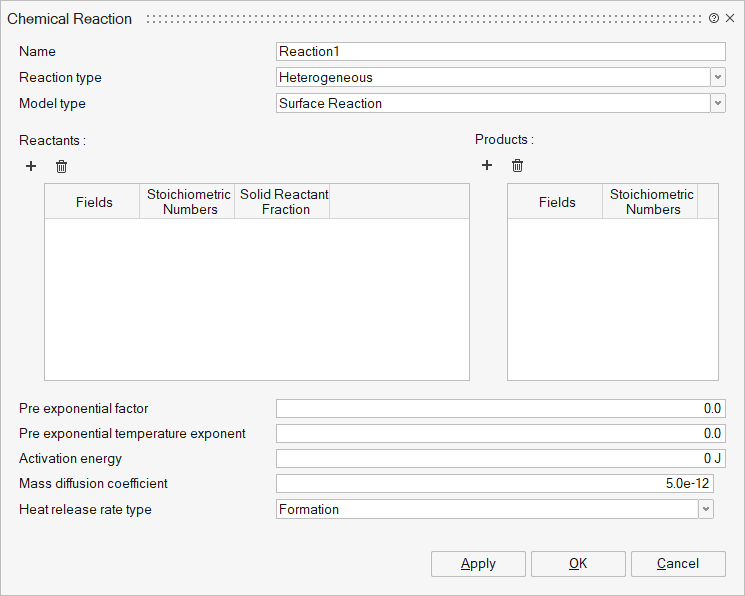Add a new product row

[x=487, y=166]
